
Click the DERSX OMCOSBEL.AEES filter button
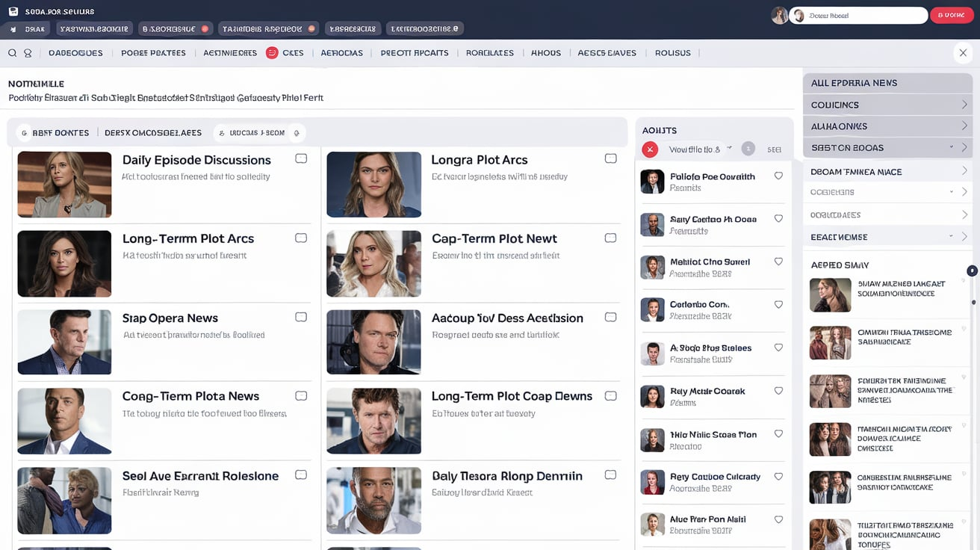(x=153, y=132)
